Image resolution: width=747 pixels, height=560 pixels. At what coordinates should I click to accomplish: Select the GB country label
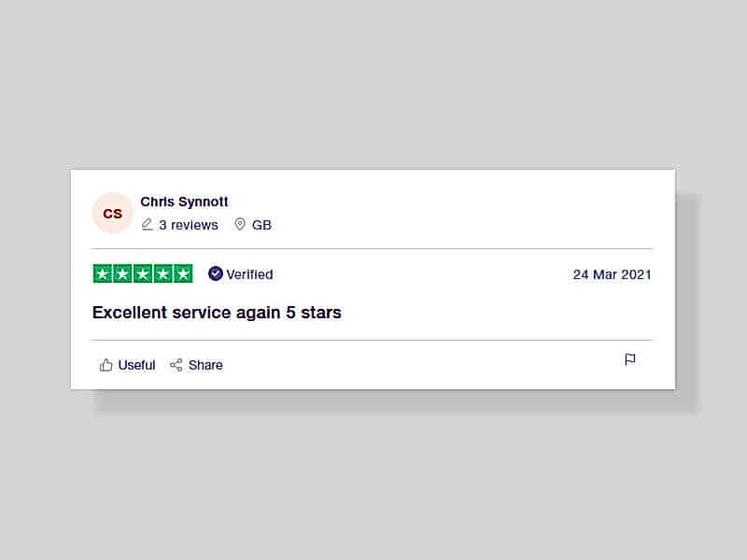261,225
